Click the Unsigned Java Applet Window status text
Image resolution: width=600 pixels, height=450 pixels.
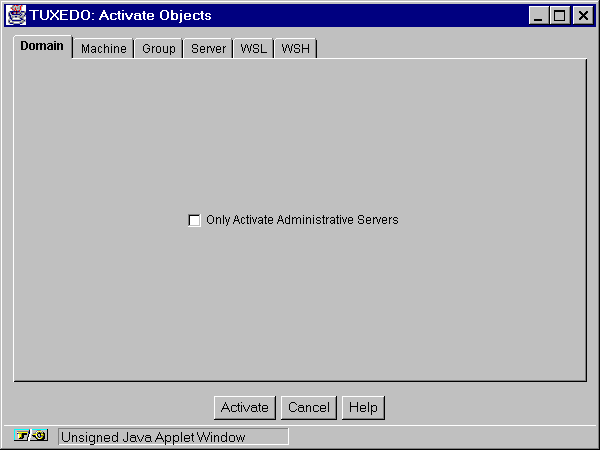pos(153,437)
